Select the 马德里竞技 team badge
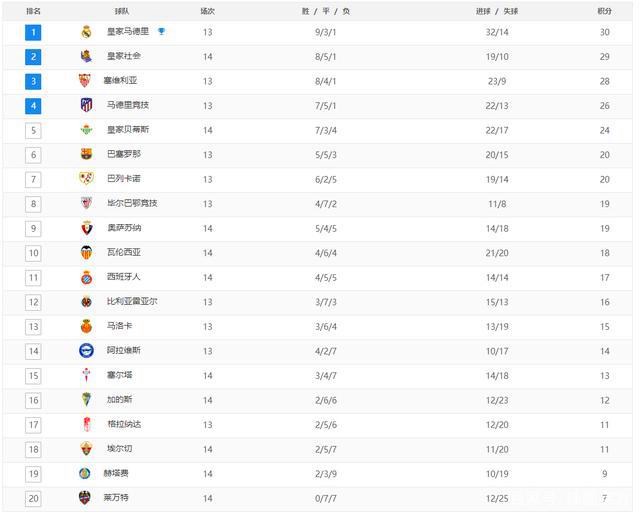The image size is (640, 516). click(x=86, y=105)
